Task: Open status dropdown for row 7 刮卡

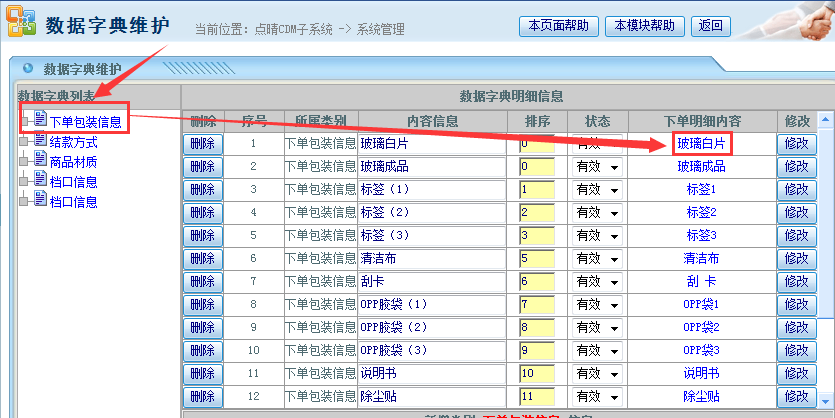Action: click(597, 282)
